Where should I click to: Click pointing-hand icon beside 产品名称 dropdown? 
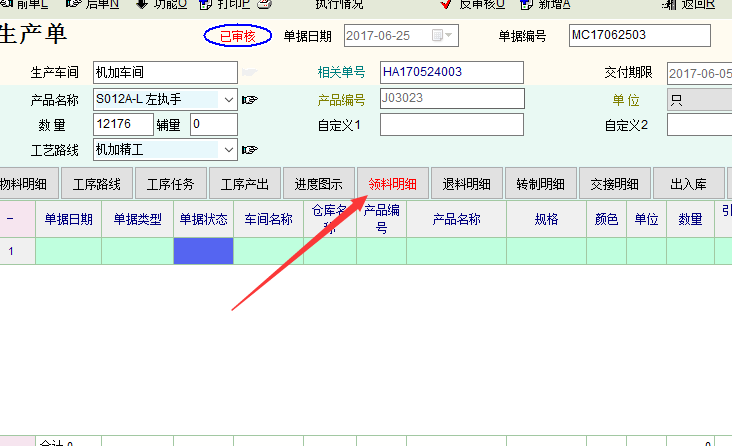[250, 99]
